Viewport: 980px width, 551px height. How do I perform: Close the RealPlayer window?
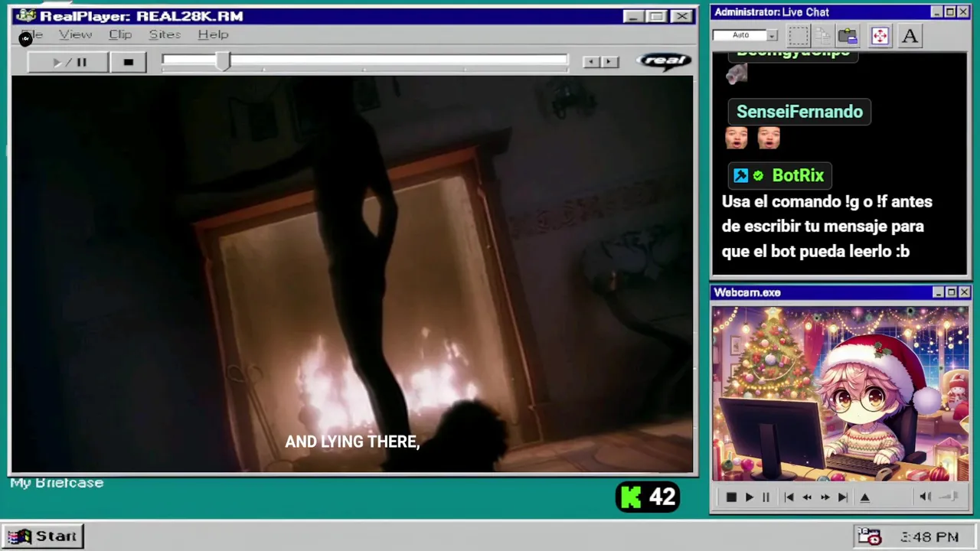pyautogui.click(x=681, y=16)
